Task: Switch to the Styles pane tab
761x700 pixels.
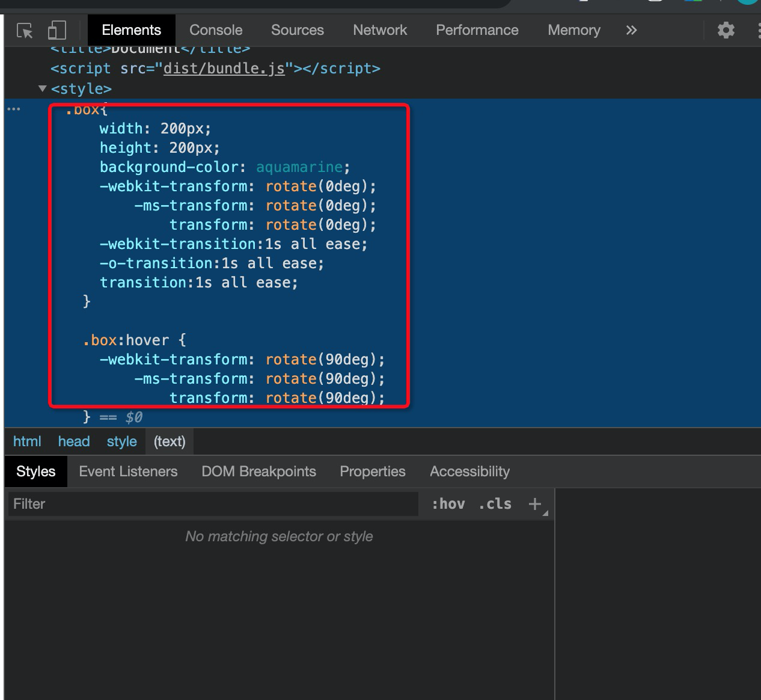Action: point(36,471)
